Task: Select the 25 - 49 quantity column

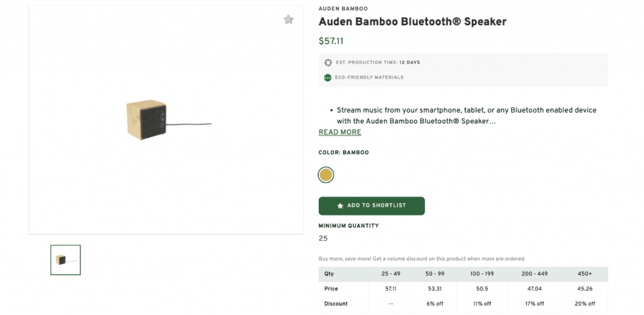Action: click(391, 274)
